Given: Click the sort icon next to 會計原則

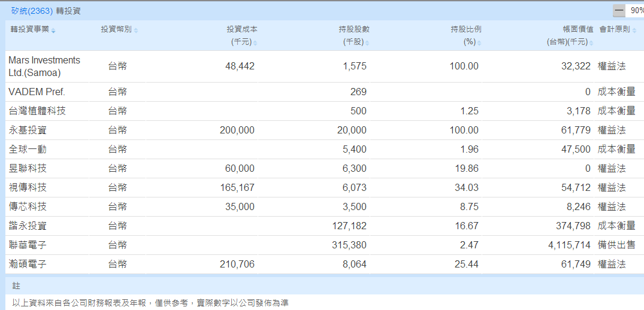Looking at the screenshot, I should tap(634, 31).
